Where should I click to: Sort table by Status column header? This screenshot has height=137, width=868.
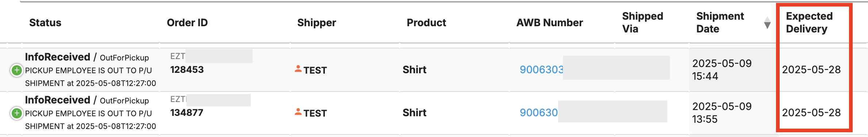click(45, 23)
